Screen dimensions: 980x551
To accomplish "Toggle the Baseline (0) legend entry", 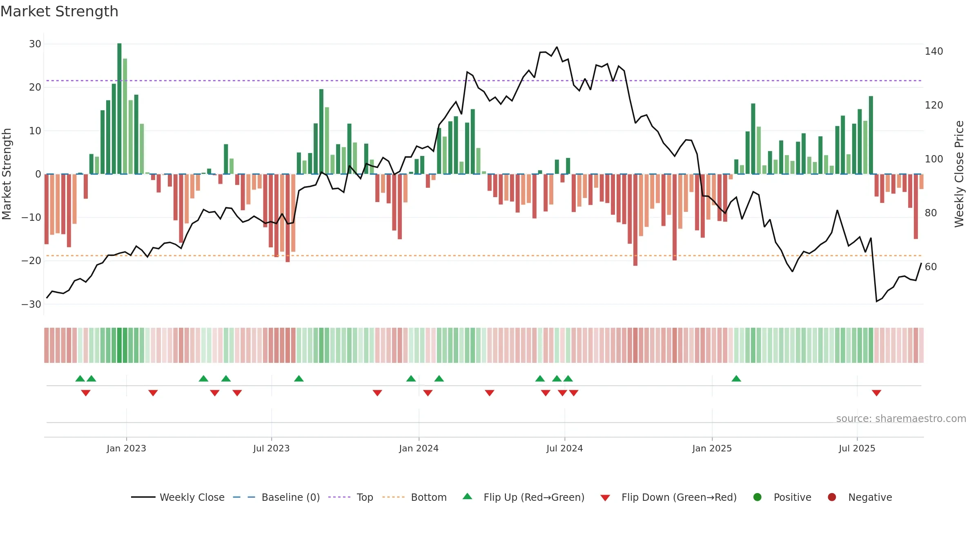I will click(x=276, y=497).
